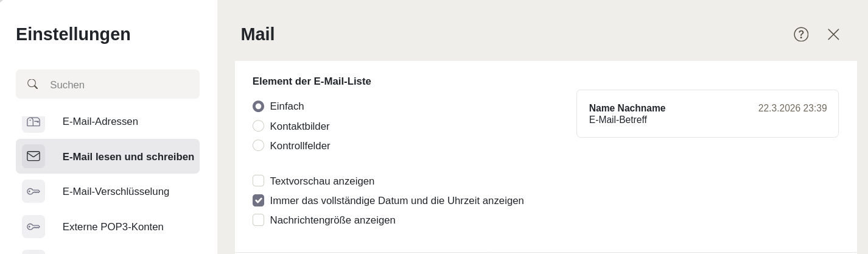Click the key icon beside Externe POP3-Konten
This screenshot has width=868, height=254.
(33, 227)
